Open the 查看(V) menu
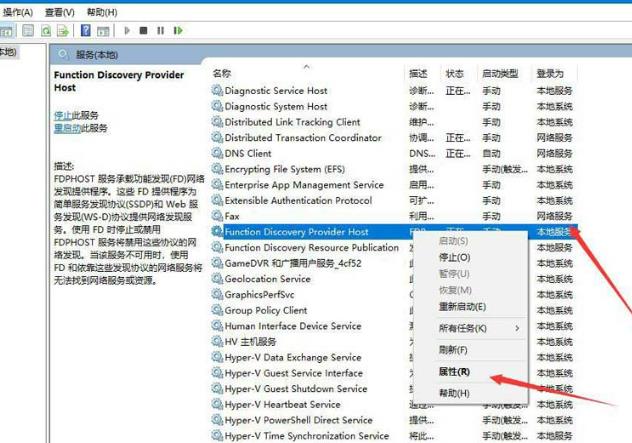Image resolution: width=632 pixels, height=443 pixels. tap(60, 12)
